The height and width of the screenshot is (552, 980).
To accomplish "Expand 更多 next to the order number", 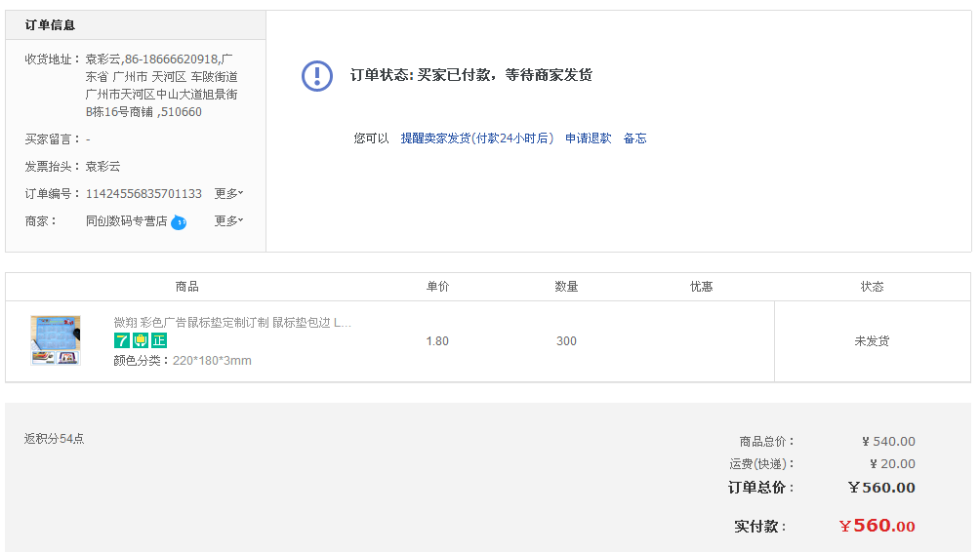I will (x=228, y=194).
